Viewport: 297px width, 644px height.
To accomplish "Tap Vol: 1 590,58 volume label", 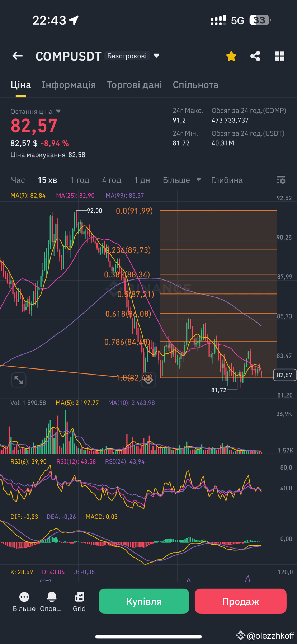I will [x=28, y=403].
